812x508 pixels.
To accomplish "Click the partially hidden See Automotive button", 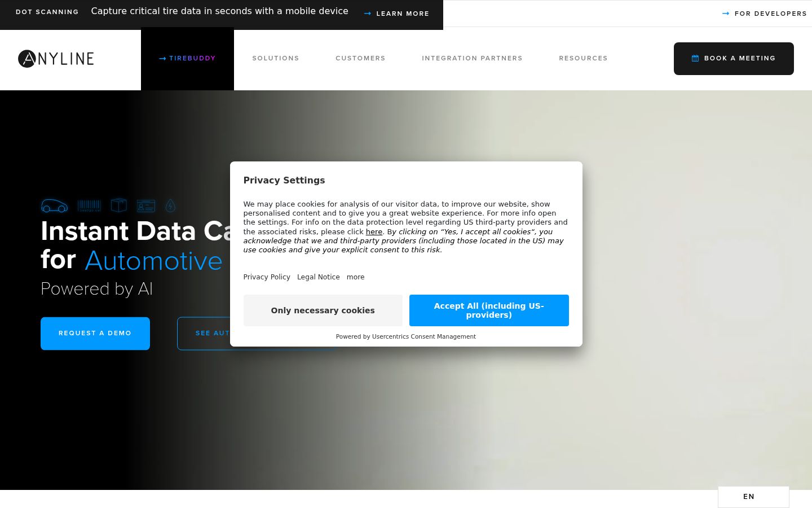I will [x=204, y=334].
